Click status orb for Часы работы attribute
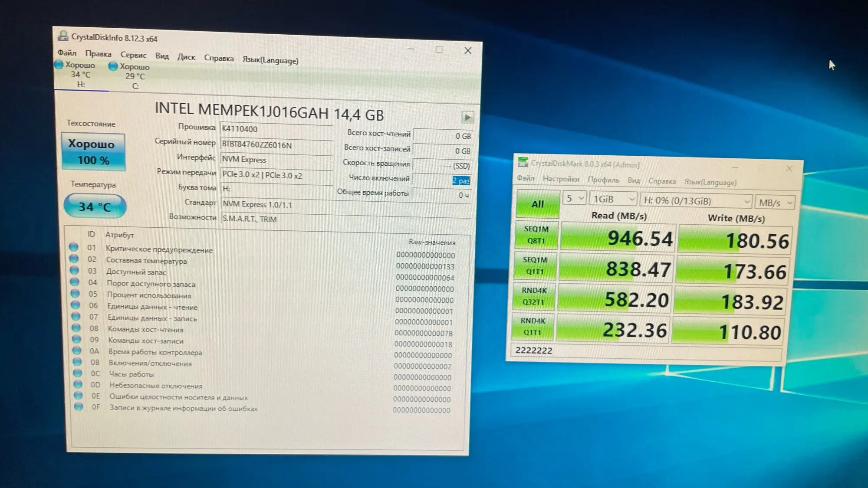This screenshot has width=868, height=488. (x=78, y=373)
